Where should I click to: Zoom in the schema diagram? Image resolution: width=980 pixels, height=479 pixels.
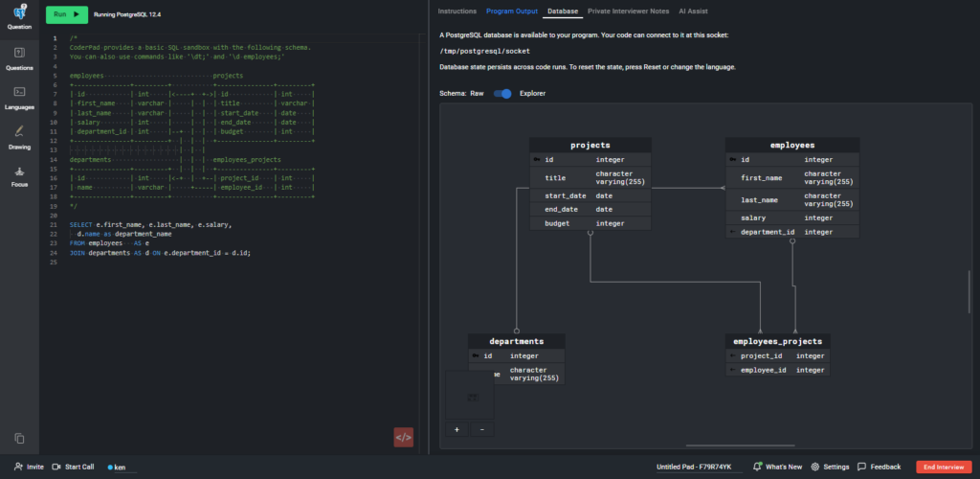click(x=457, y=430)
